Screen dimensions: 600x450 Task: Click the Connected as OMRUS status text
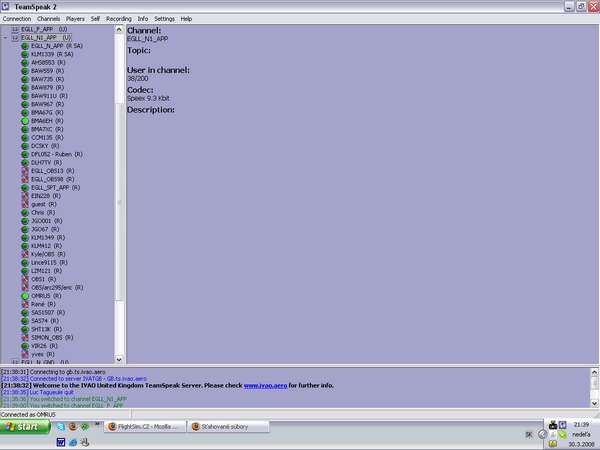tap(28, 414)
